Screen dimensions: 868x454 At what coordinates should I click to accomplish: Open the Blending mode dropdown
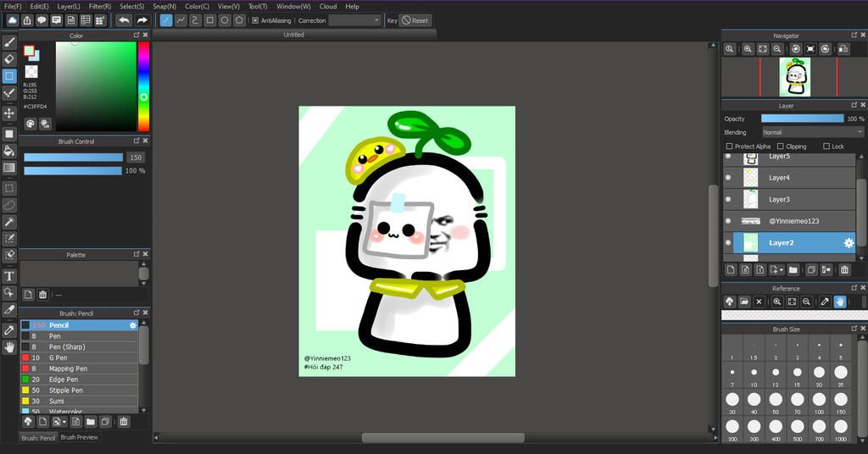point(812,132)
